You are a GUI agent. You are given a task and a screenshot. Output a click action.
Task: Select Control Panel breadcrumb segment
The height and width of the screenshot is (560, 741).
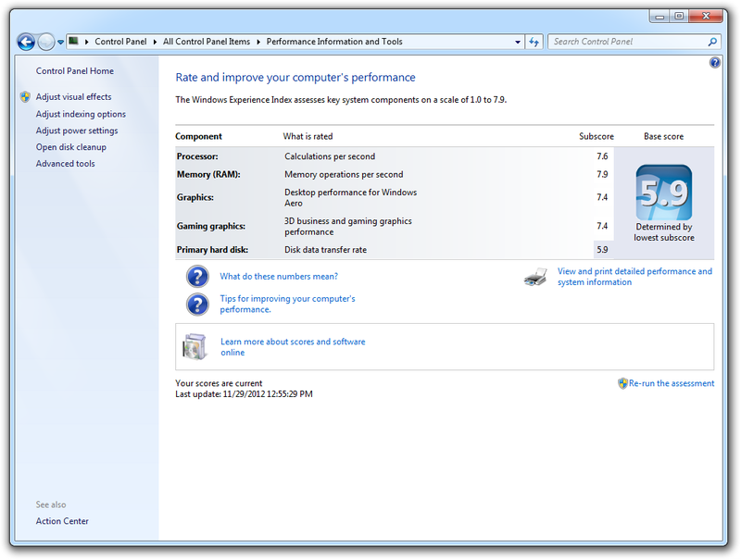point(120,42)
